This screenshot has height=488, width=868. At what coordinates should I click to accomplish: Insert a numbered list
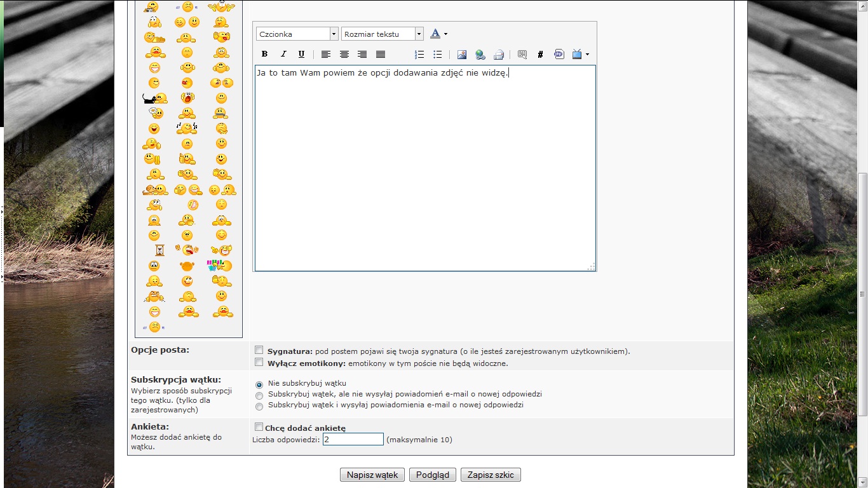[x=419, y=55]
